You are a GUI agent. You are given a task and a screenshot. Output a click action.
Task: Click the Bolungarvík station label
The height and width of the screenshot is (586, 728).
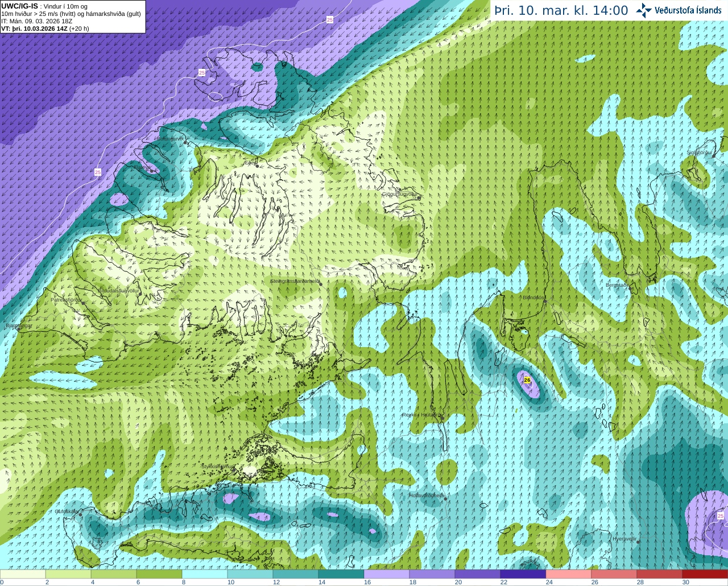[x=171, y=139]
